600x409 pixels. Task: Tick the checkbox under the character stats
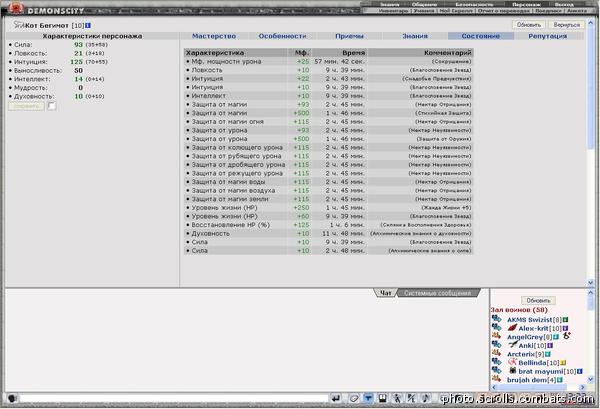pyautogui.click(x=52, y=106)
